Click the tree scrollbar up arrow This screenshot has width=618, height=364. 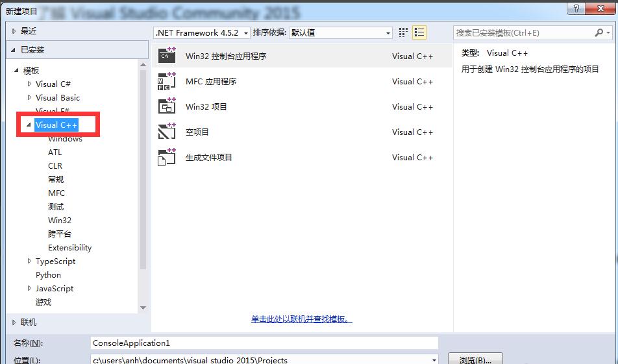click(x=143, y=64)
